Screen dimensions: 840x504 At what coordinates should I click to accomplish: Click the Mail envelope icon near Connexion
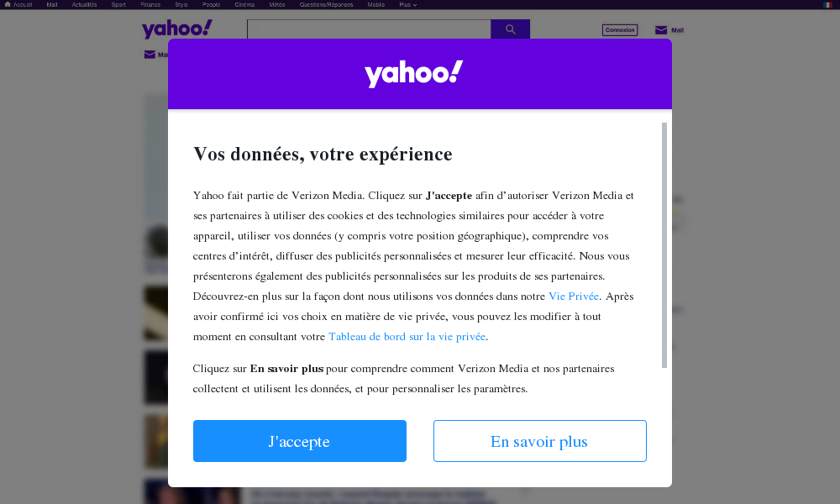coord(661,30)
